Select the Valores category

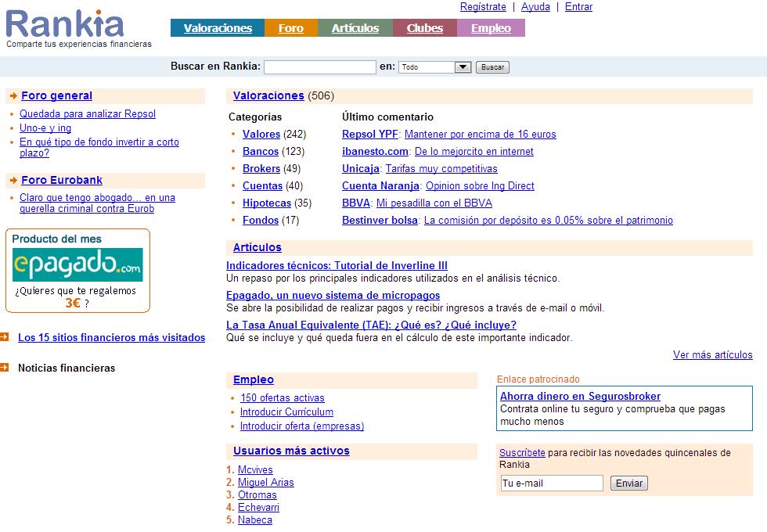tap(261, 135)
